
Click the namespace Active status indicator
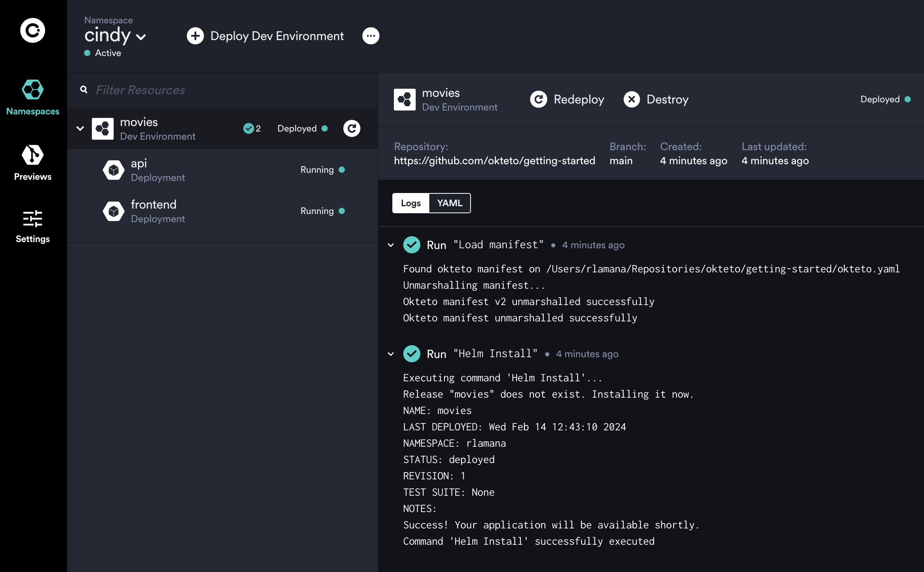[103, 53]
